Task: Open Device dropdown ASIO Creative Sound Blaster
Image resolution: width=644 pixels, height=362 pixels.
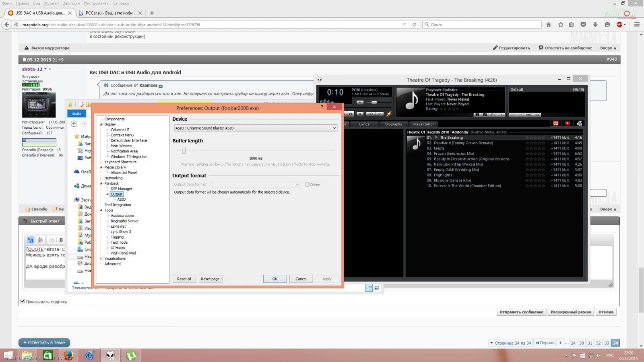Action: (x=256, y=128)
